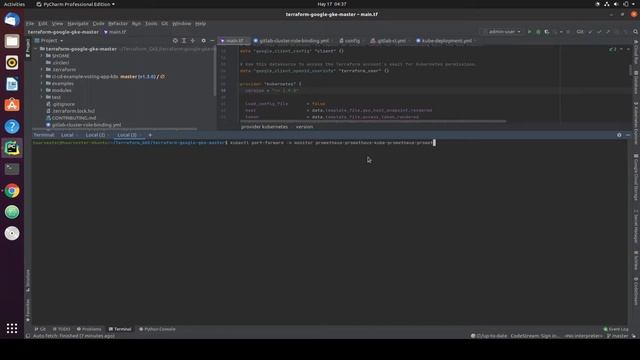Open Ubuntu Software in the dock
Screen dimensions: 640x360
point(12,105)
